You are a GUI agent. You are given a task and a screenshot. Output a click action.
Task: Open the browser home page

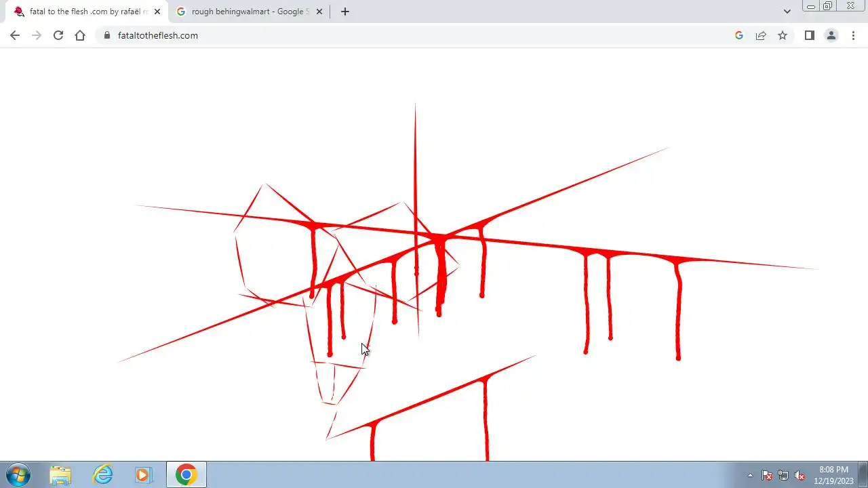[x=80, y=35]
